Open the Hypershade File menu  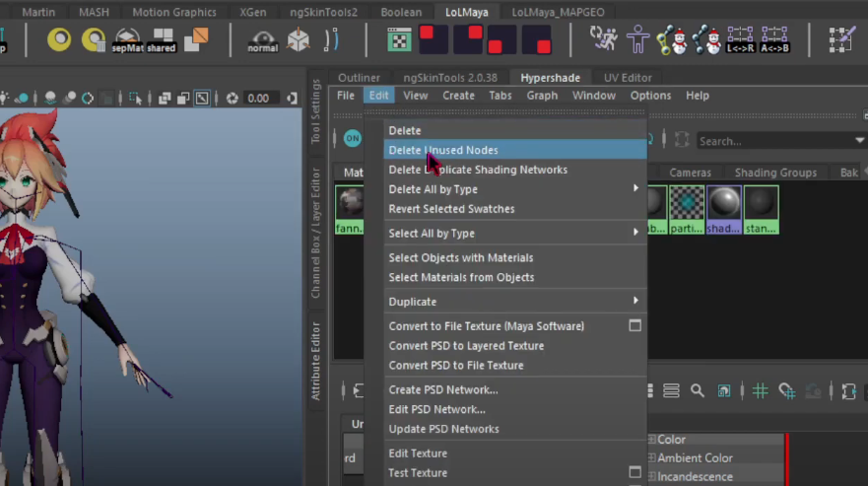tap(346, 96)
